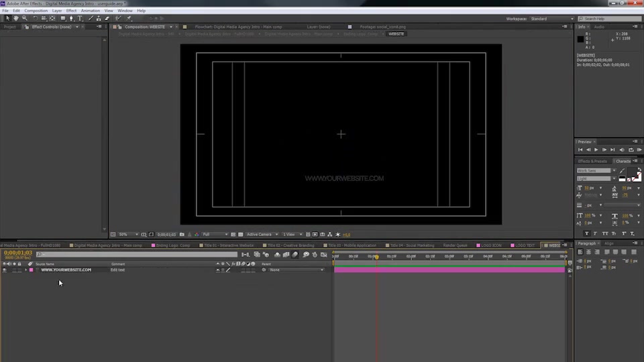Open the Composition menu
The height and width of the screenshot is (362, 644).
(36, 11)
